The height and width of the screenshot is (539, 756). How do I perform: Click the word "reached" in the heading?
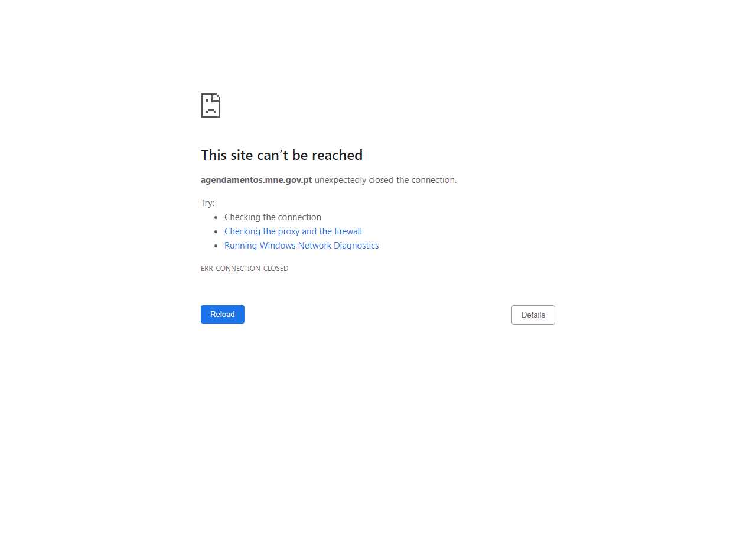pyautogui.click(x=337, y=155)
